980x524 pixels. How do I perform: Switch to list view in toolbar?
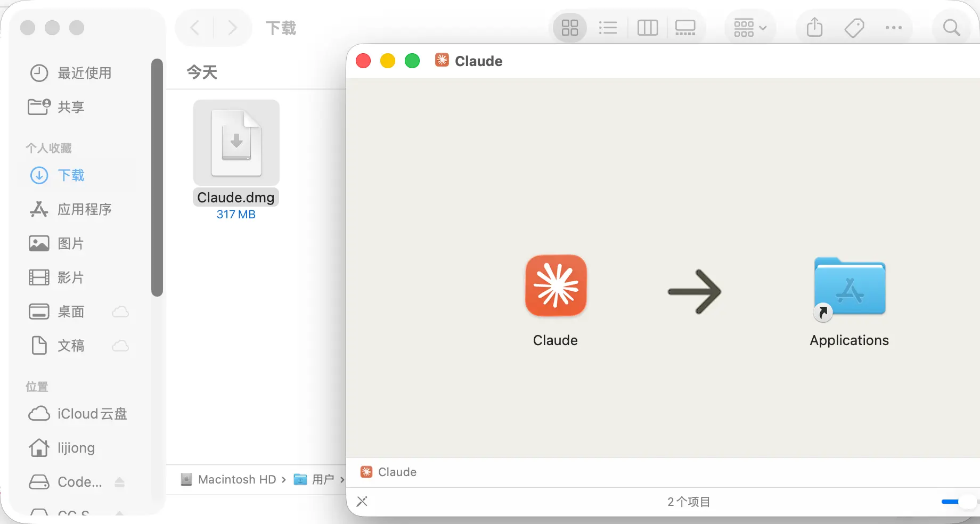pyautogui.click(x=608, y=28)
